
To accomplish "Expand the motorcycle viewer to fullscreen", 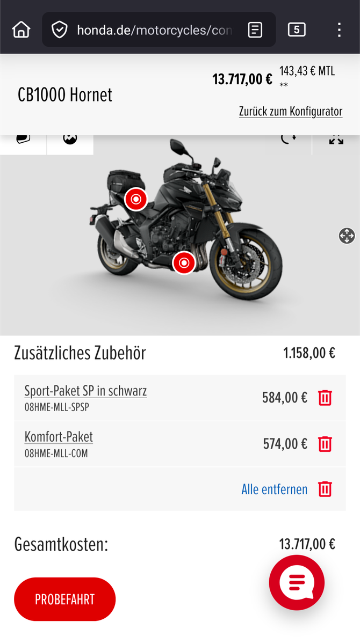I will pyautogui.click(x=336, y=140).
